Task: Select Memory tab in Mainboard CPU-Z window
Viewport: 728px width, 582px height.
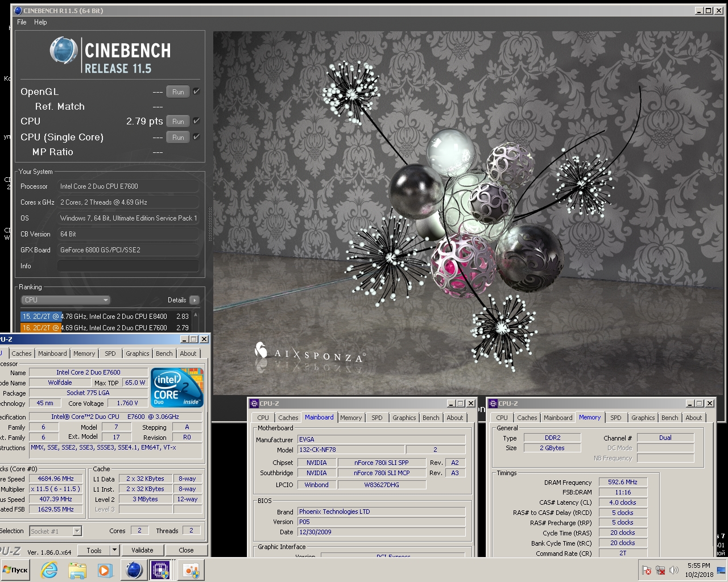Action: tap(351, 418)
